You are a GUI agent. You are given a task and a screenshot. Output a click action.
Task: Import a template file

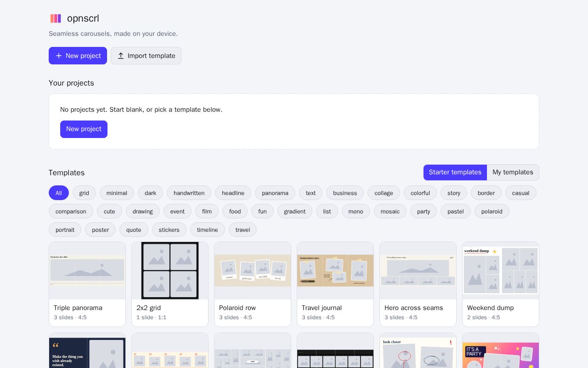pyautogui.click(x=146, y=56)
